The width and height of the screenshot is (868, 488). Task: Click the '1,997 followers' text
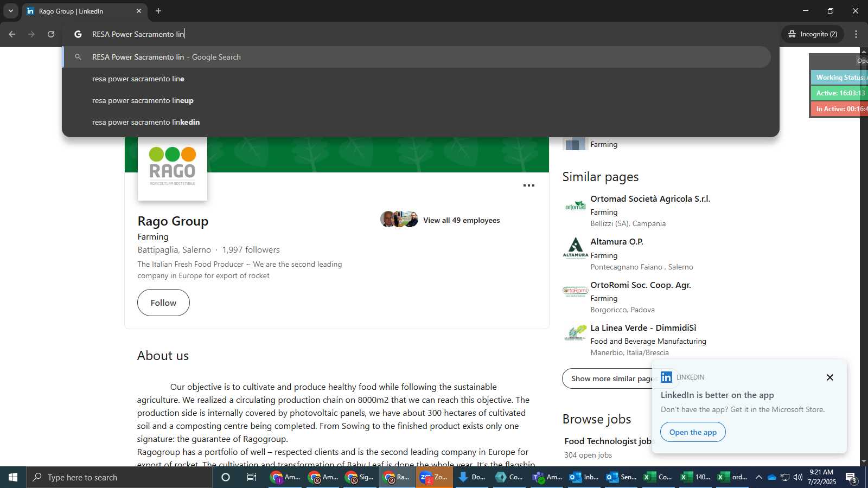point(251,250)
